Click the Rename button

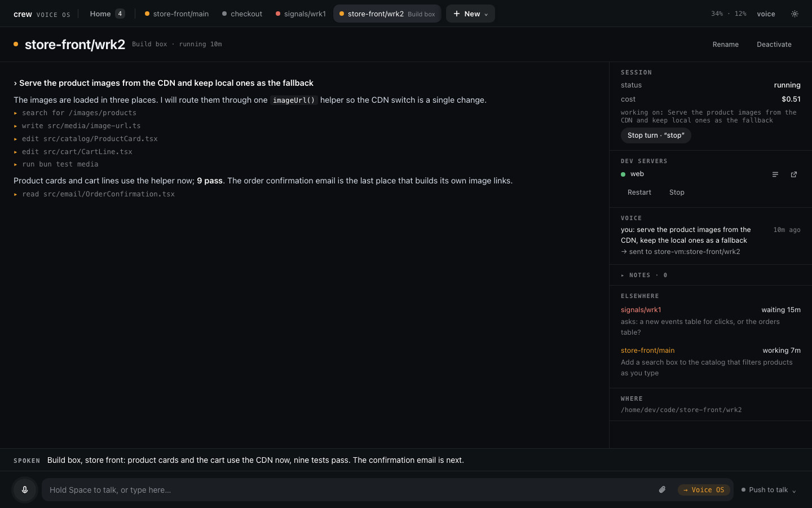(725, 45)
